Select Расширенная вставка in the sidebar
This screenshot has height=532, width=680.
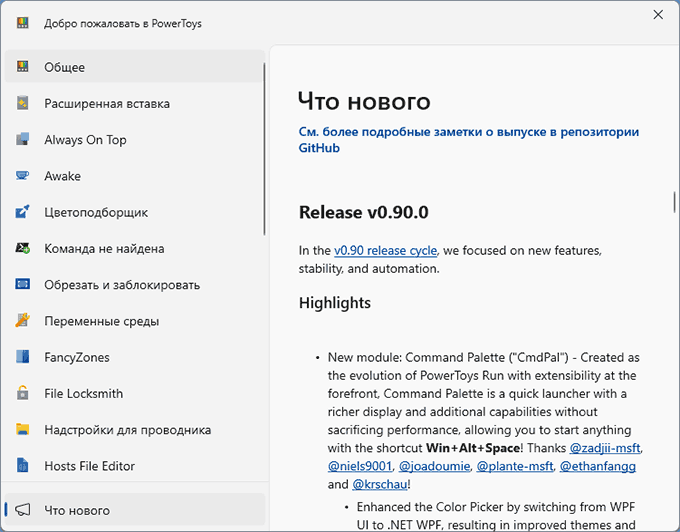(134, 103)
